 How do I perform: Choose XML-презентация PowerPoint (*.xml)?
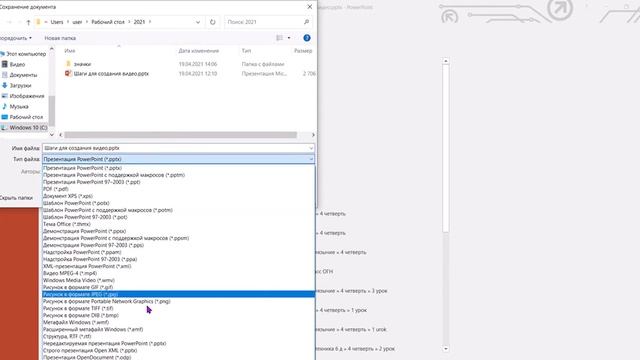[x=178, y=266]
